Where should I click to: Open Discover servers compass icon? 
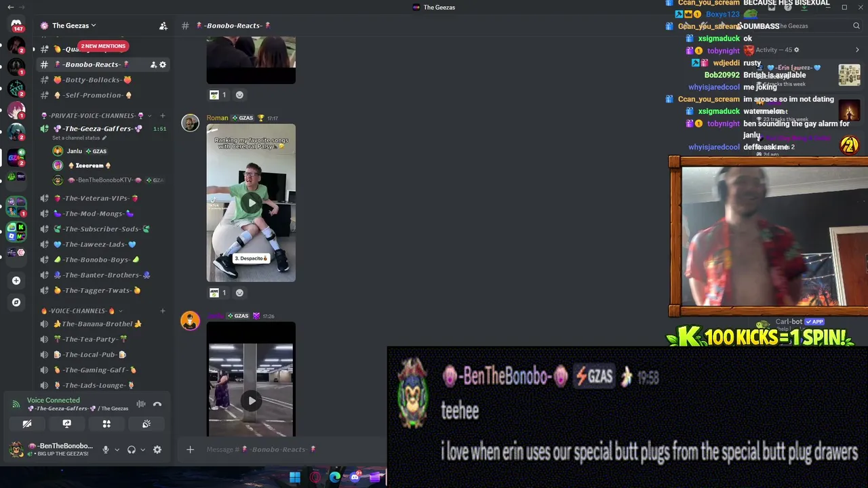(16, 302)
